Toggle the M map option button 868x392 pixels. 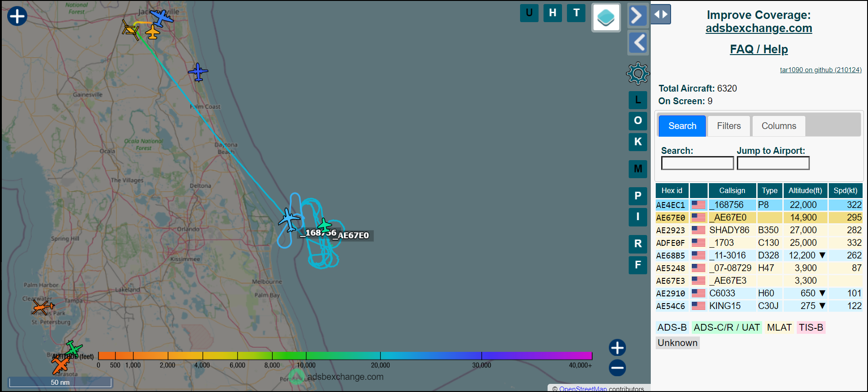pos(638,169)
